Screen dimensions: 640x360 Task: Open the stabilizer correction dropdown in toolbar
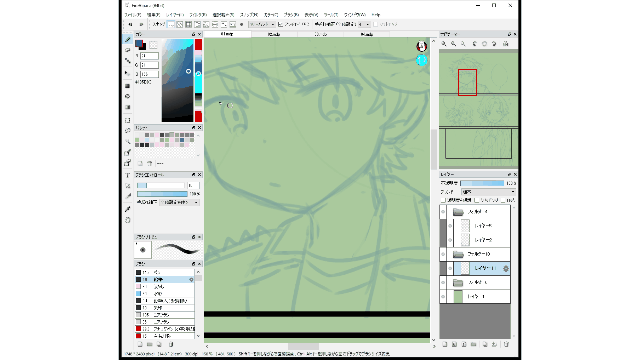click(x=364, y=24)
